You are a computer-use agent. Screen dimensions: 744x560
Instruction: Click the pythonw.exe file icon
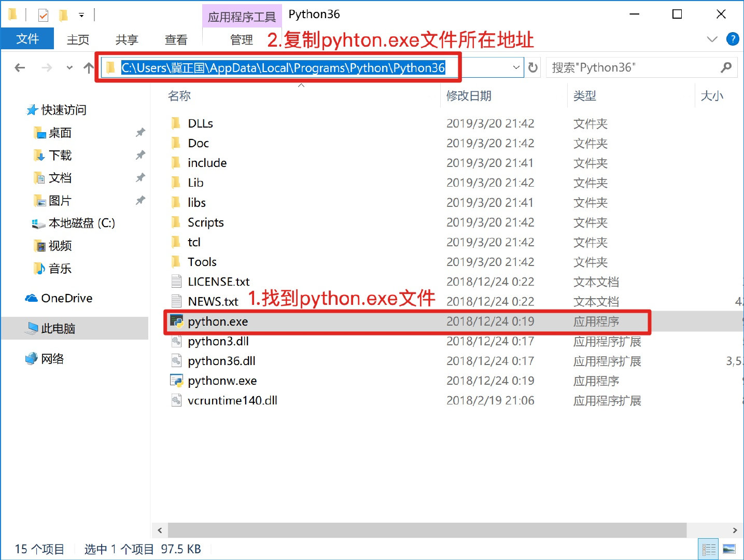pos(177,381)
